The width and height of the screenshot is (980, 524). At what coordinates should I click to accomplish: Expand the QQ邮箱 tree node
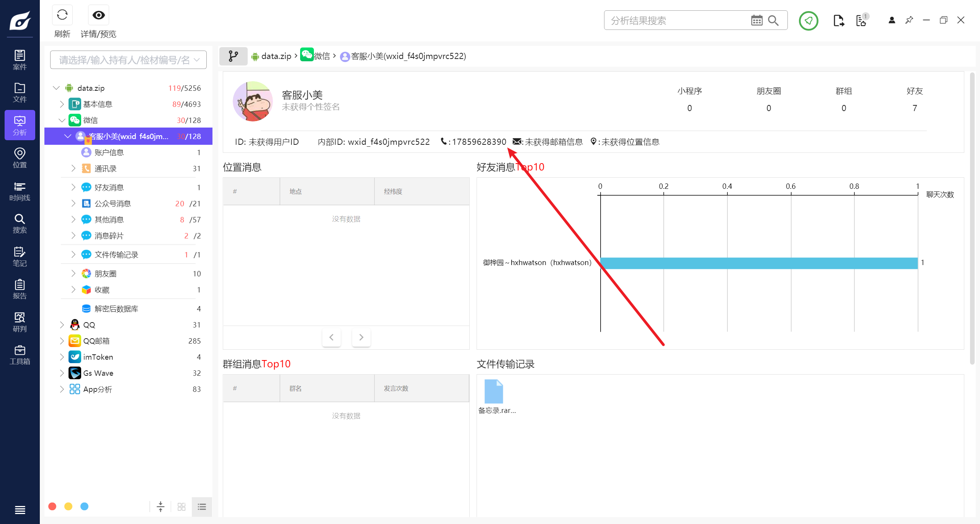(62, 341)
